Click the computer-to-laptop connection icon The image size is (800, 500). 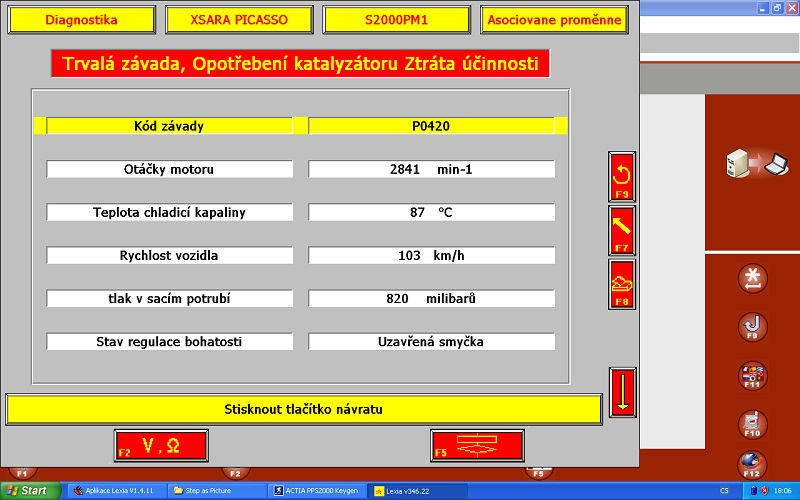[751, 163]
